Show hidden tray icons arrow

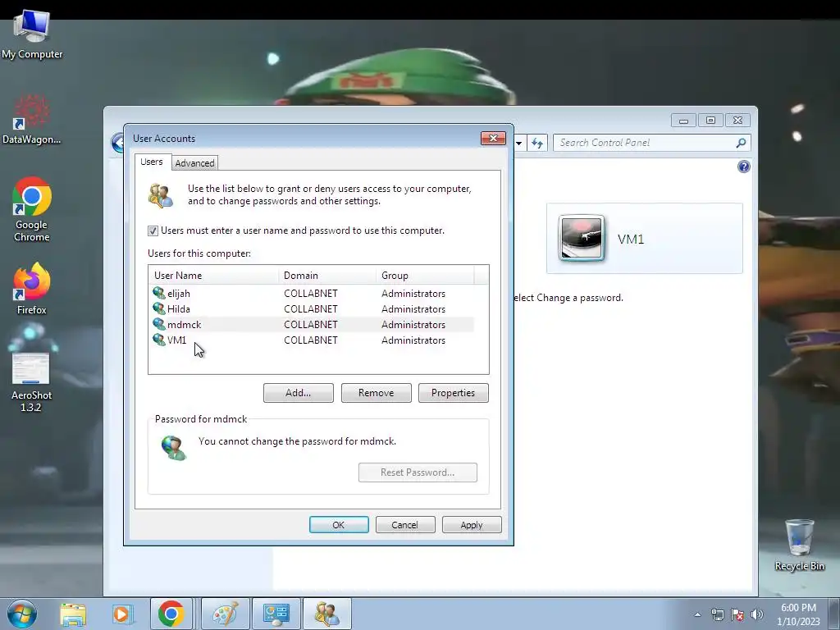pyautogui.click(x=697, y=614)
